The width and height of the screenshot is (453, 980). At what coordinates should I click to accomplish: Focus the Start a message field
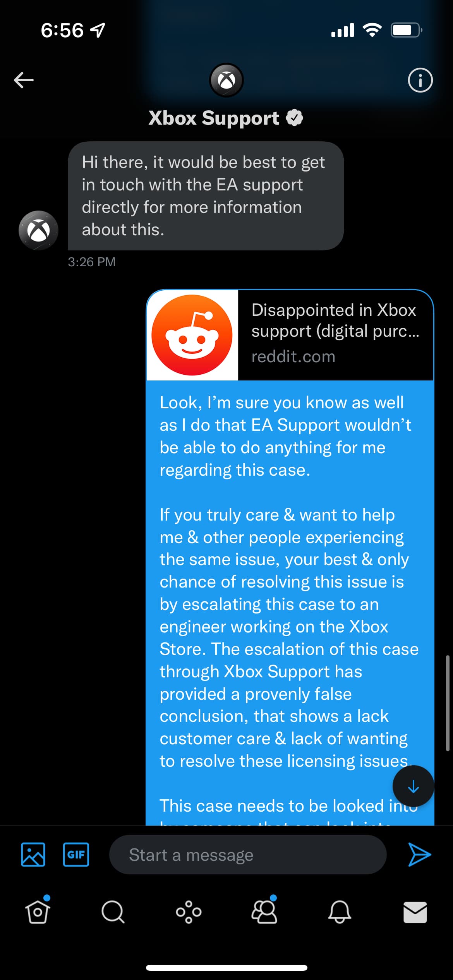[248, 855]
